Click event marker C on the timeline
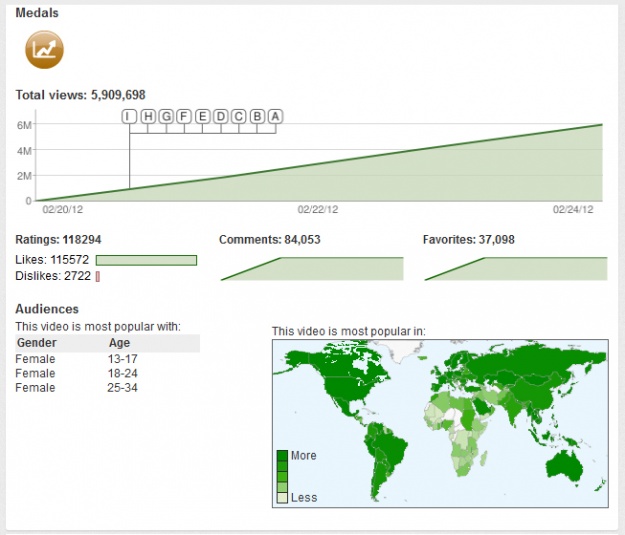Image resolution: width=625 pixels, height=535 pixels. click(239, 116)
